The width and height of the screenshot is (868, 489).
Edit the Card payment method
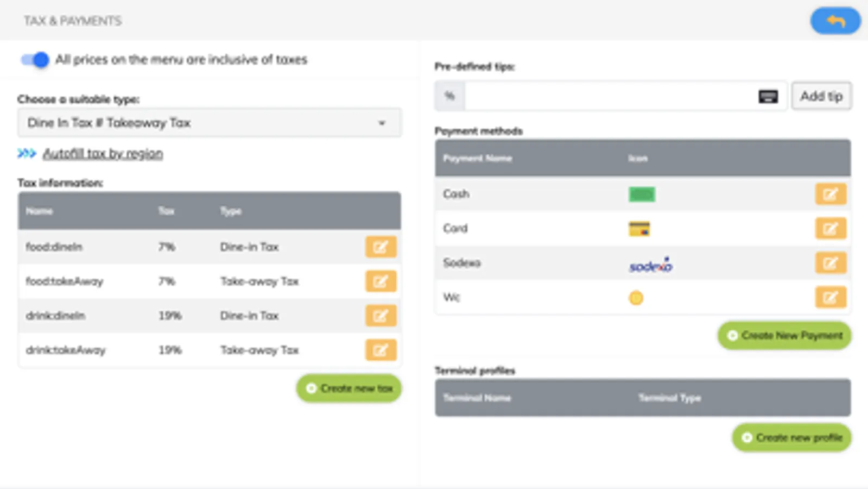(x=830, y=228)
